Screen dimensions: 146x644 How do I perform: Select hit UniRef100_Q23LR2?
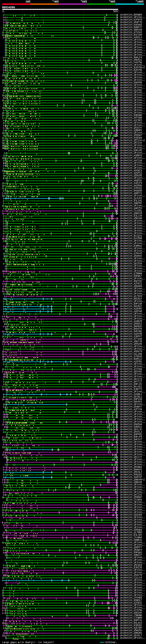pos(131,198)
